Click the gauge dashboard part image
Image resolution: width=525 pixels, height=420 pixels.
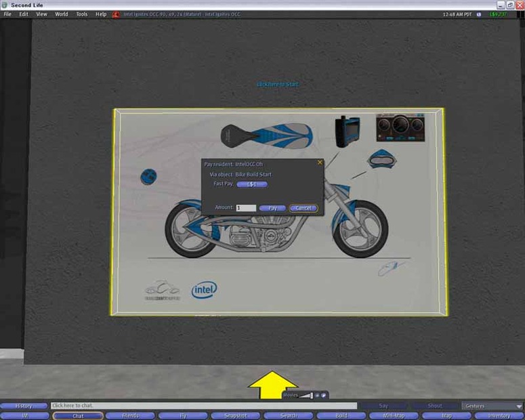(x=400, y=127)
